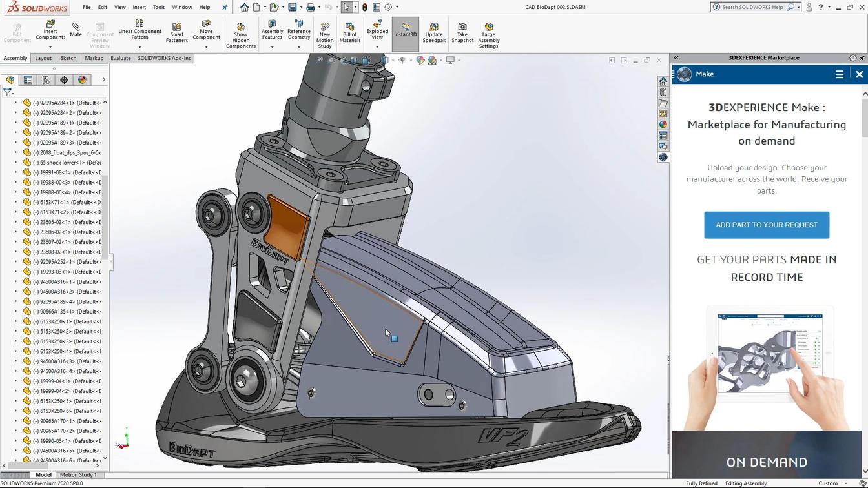
Task: Open the Design Library task pane icon
Action: [663, 92]
